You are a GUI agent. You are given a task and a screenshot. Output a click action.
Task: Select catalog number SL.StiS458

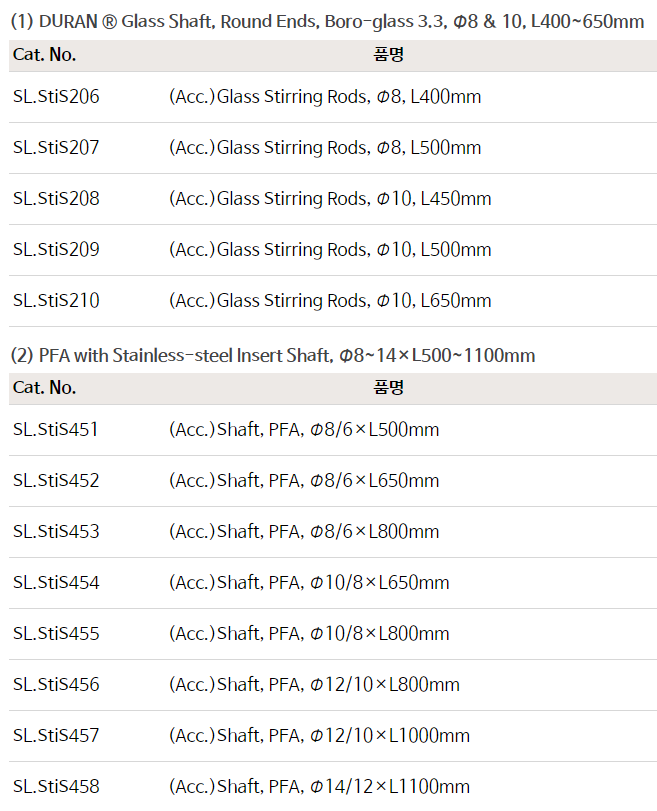(56, 787)
